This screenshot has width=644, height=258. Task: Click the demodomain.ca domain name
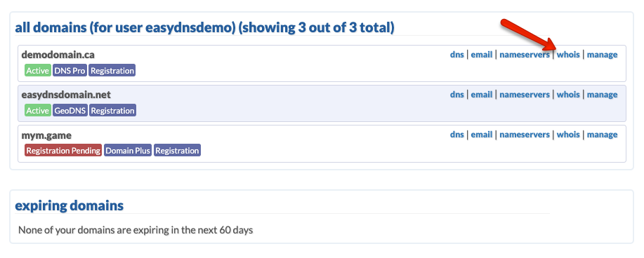click(58, 55)
